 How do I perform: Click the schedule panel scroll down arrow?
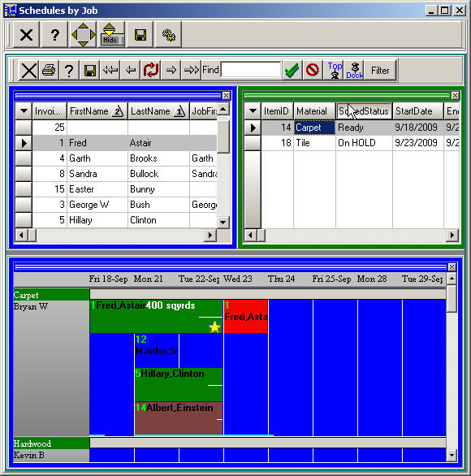tap(452, 455)
